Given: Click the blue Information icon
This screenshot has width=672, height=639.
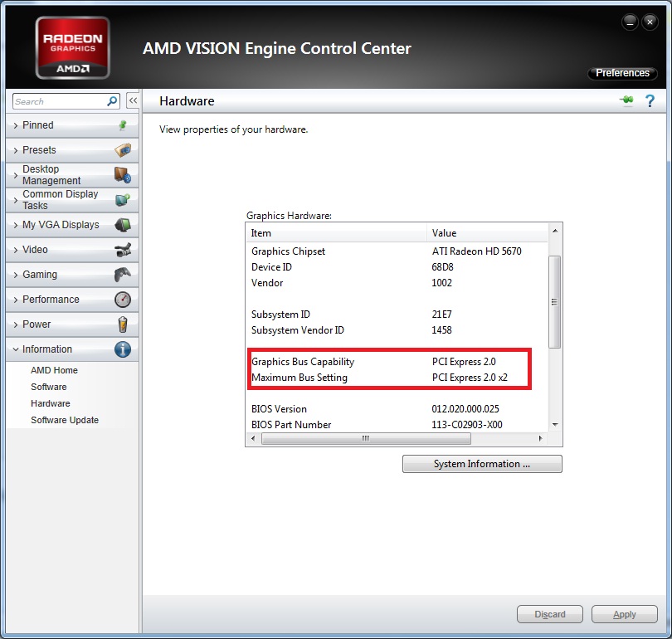Looking at the screenshot, I should [123, 349].
